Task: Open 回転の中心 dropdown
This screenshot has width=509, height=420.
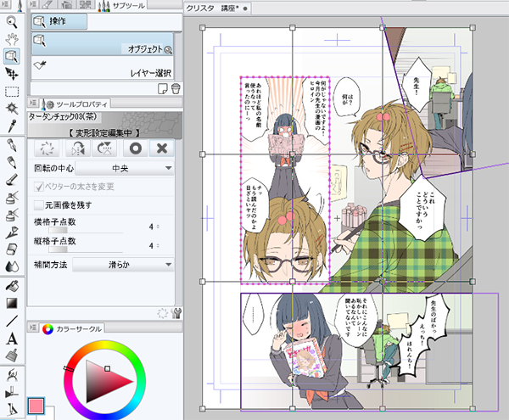Action: point(125,168)
